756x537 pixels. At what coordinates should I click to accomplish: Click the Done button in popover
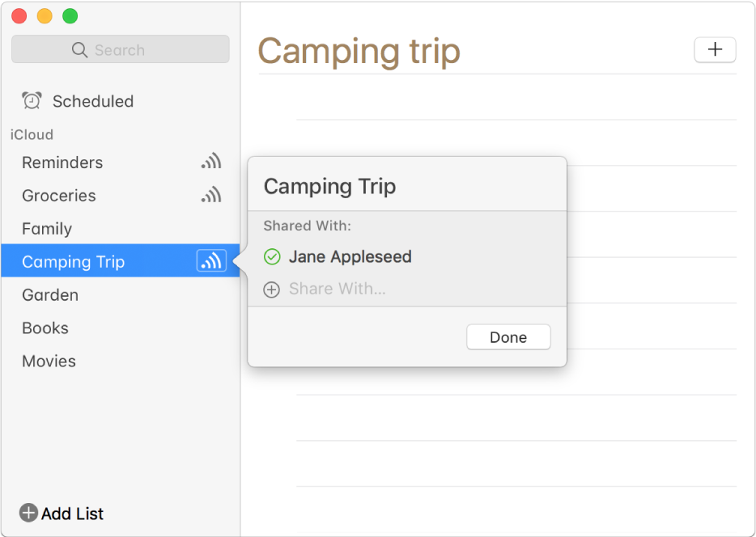(x=508, y=337)
